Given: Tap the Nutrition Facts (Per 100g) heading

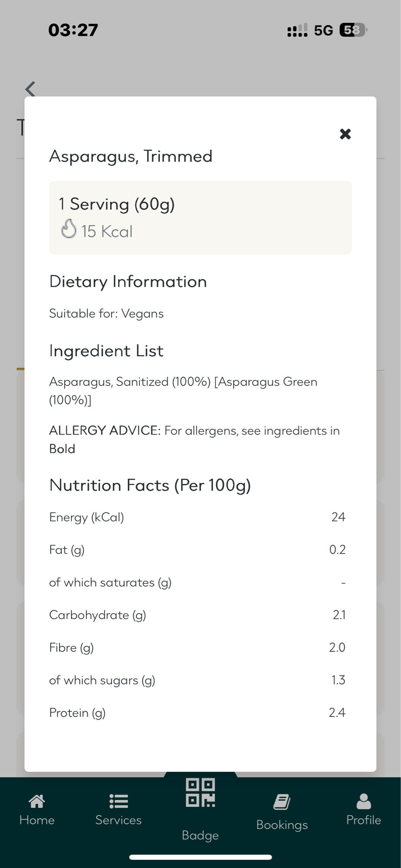Looking at the screenshot, I should pos(150,485).
